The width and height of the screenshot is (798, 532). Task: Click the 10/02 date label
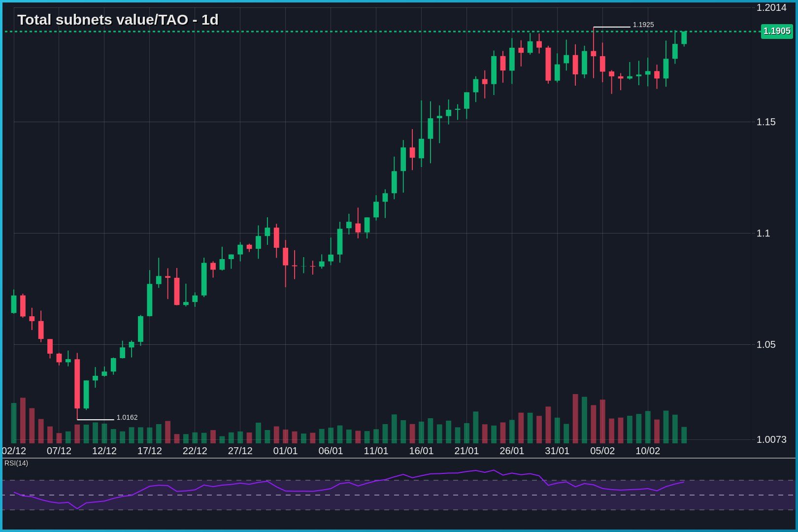648,451
